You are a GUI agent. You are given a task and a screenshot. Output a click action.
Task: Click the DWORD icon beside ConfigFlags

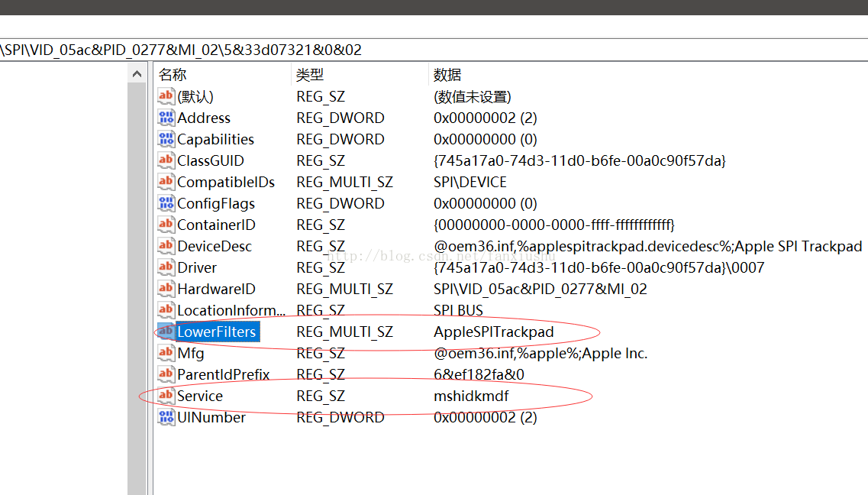pos(166,203)
